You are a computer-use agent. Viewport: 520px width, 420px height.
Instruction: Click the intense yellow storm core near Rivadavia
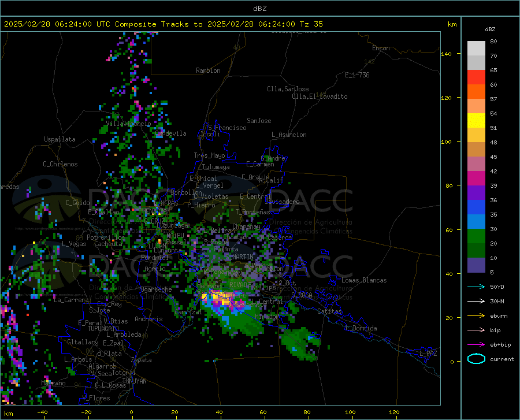click(220, 297)
